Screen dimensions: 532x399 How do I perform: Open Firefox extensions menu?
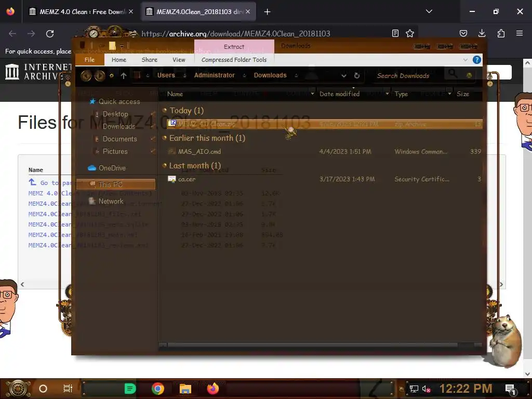click(x=501, y=33)
